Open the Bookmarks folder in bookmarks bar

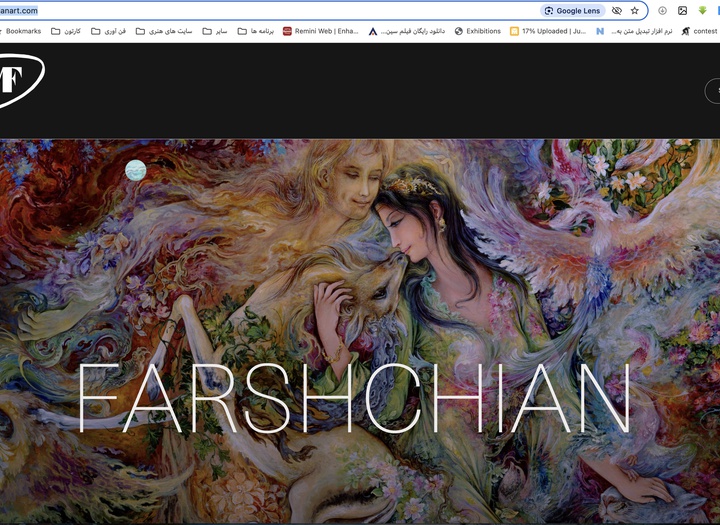pyautogui.click(x=21, y=31)
